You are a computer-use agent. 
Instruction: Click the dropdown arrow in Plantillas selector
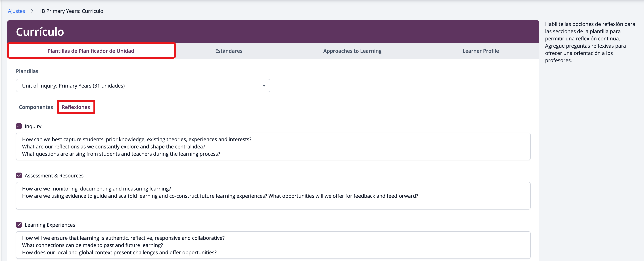(264, 86)
